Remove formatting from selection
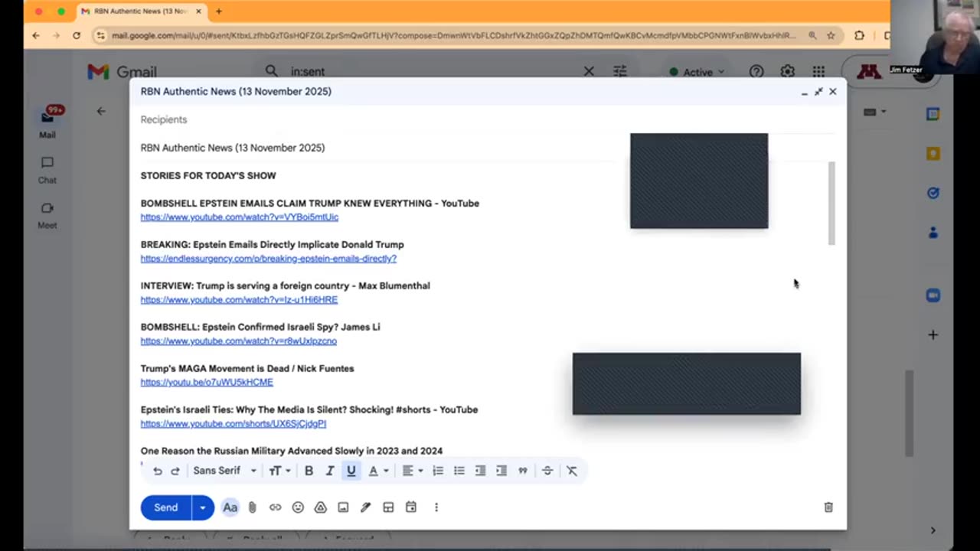Image resolution: width=980 pixels, height=551 pixels. pyautogui.click(x=572, y=471)
